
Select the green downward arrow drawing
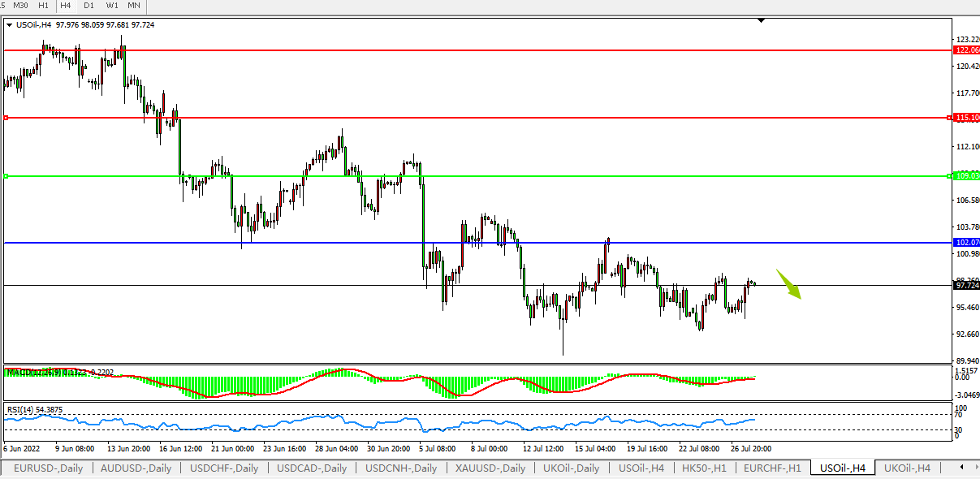click(x=788, y=284)
